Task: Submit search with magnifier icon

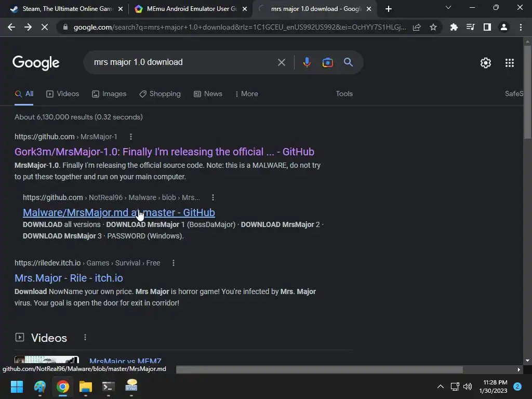Action: tap(348, 62)
